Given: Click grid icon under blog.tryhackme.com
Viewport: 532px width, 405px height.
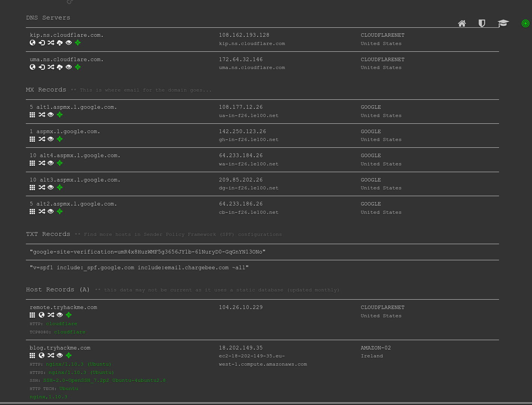Looking at the screenshot, I should click(32, 355).
